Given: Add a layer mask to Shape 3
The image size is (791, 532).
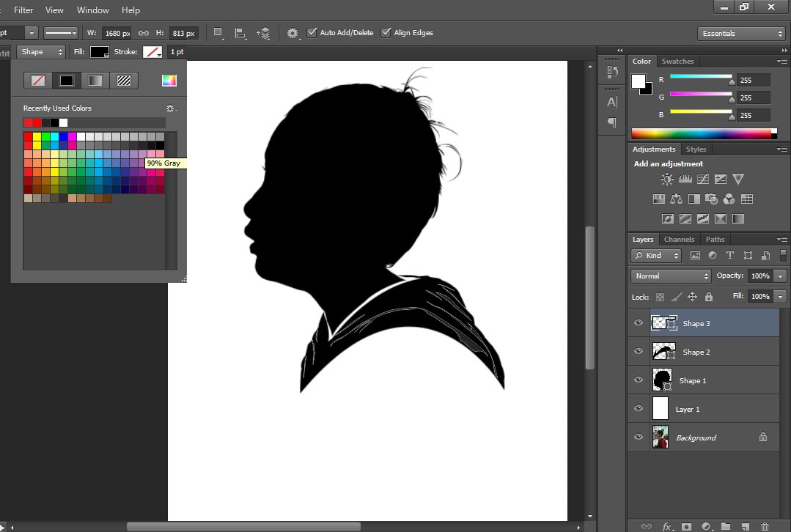Looking at the screenshot, I should point(687,527).
